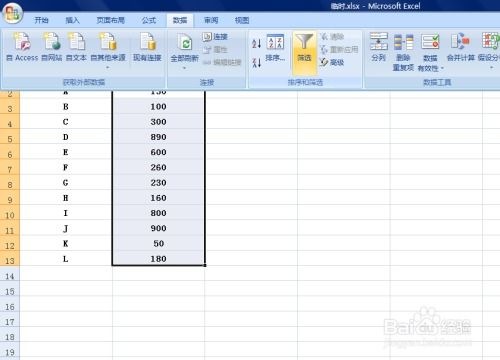
Task: Select cell containing letter I
Action: tap(66, 213)
